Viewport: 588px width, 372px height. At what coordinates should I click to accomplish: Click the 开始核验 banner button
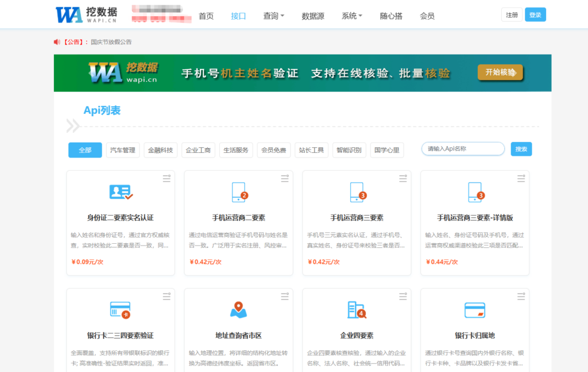500,72
